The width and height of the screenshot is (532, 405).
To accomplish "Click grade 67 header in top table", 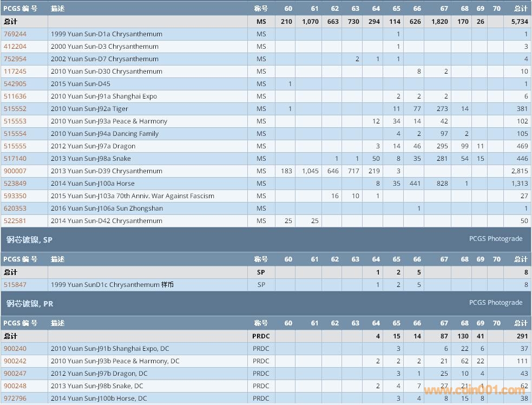I will click(444, 9).
